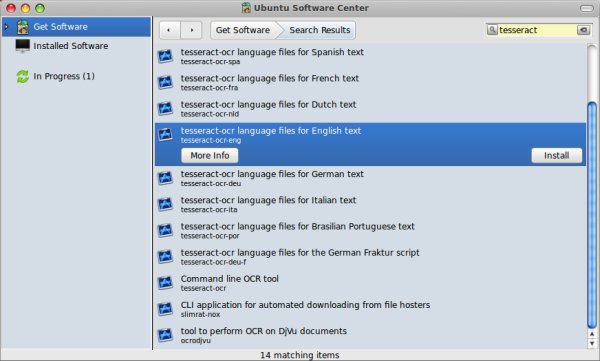600x361 pixels.
Task: Click the package icon for German Fraktur script
Action: (x=165, y=256)
